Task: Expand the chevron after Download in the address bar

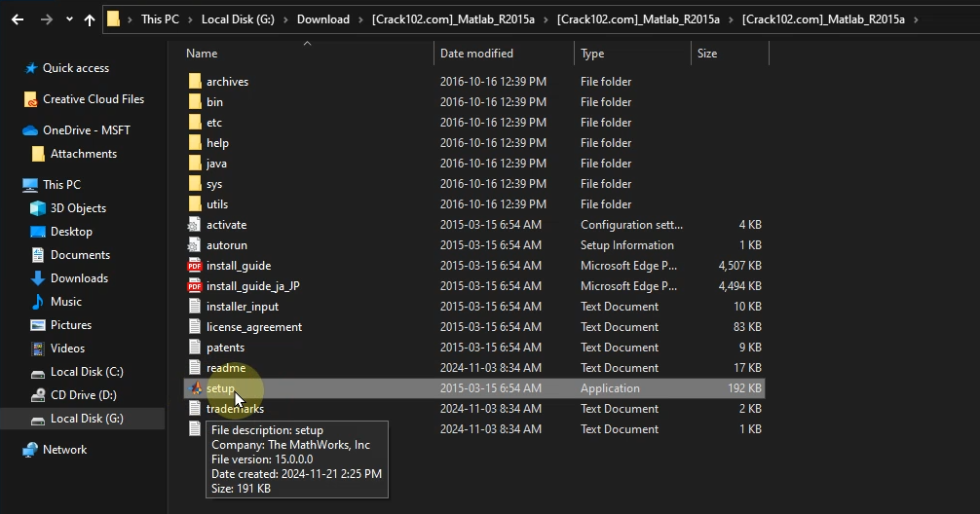Action: pyautogui.click(x=359, y=19)
